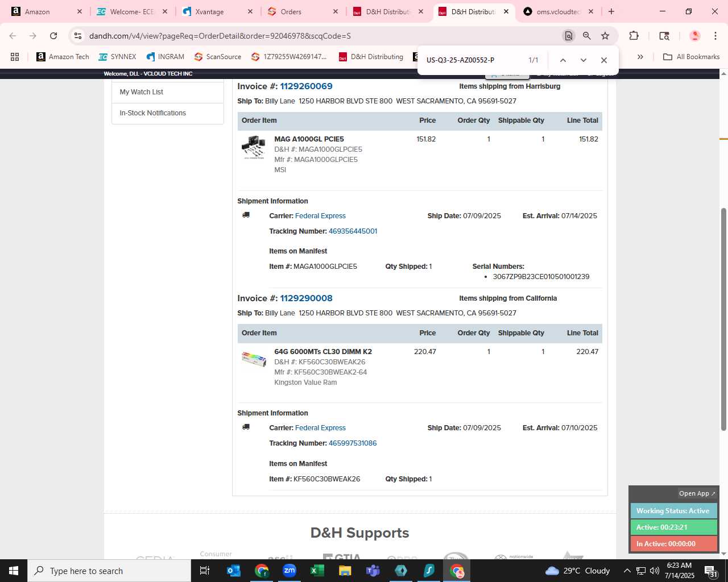Open bookmarks apps grid icon
This screenshot has width=728, height=582.
click(15, 57)
